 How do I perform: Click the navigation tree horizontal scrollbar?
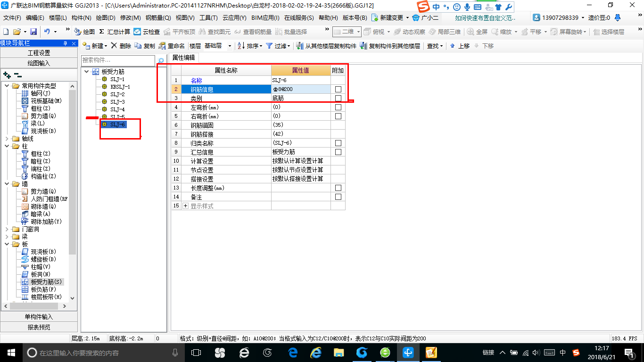(35, 306)
